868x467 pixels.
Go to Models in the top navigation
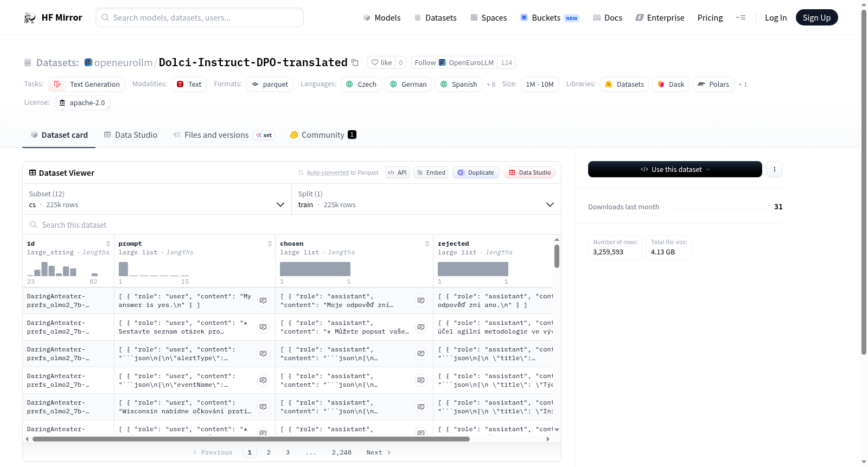(382, 18)
